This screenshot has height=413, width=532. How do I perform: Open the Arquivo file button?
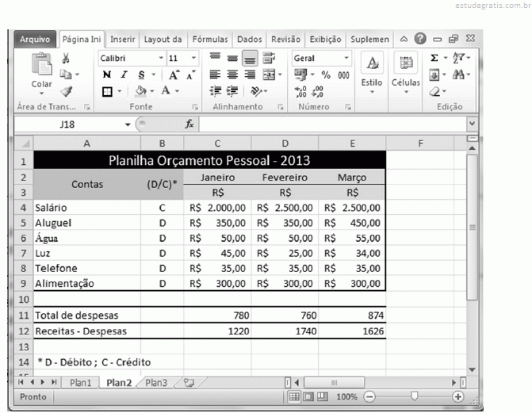(35, 39)
